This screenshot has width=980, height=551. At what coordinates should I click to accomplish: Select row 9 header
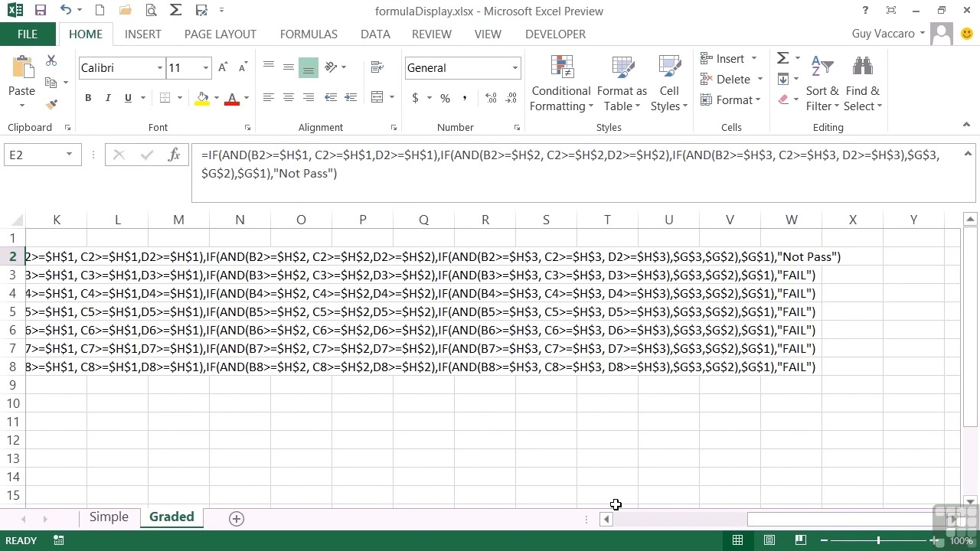click(x=13, y=385)
